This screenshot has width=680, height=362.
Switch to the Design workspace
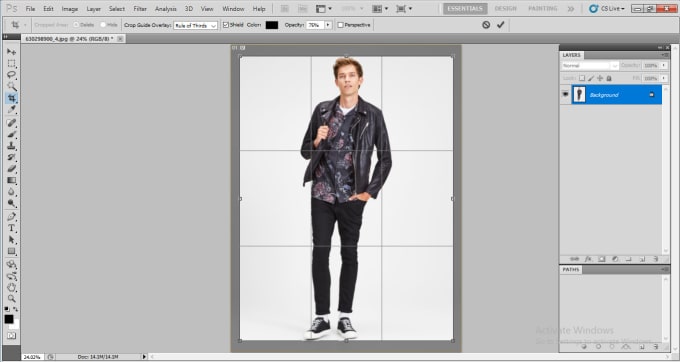click(x=506, y=9)
